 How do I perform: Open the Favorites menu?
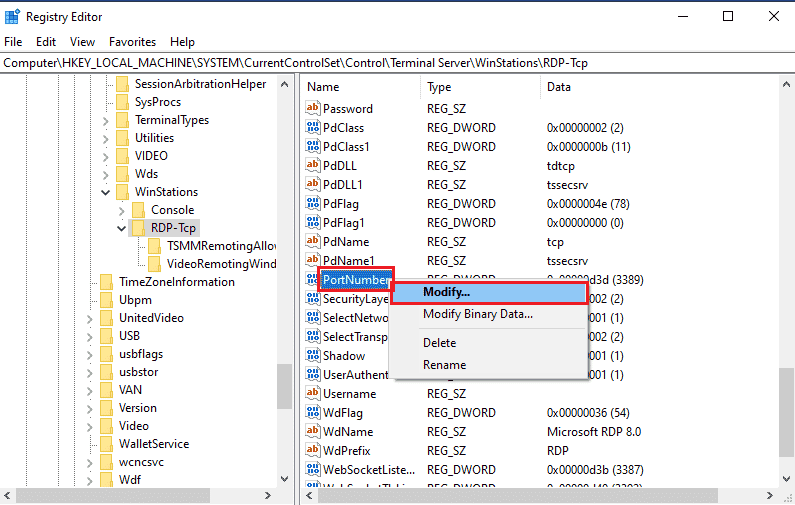(132, 42)
